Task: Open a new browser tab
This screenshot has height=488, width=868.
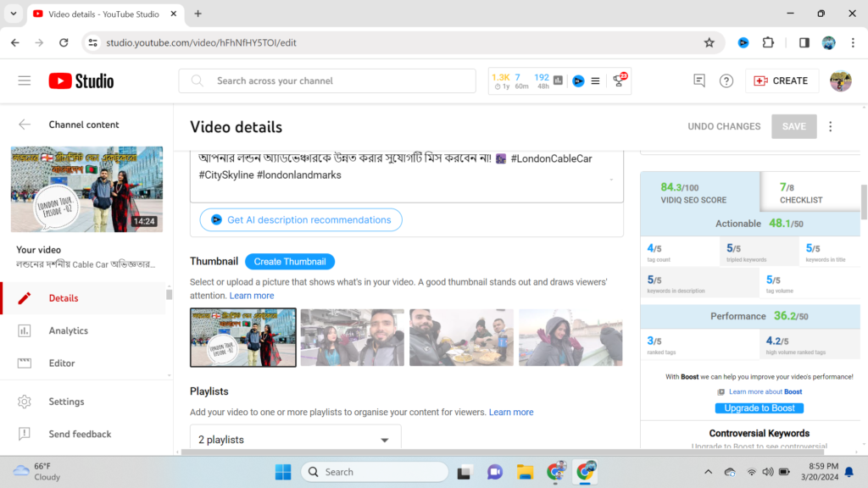Action: tap(198, 14)
